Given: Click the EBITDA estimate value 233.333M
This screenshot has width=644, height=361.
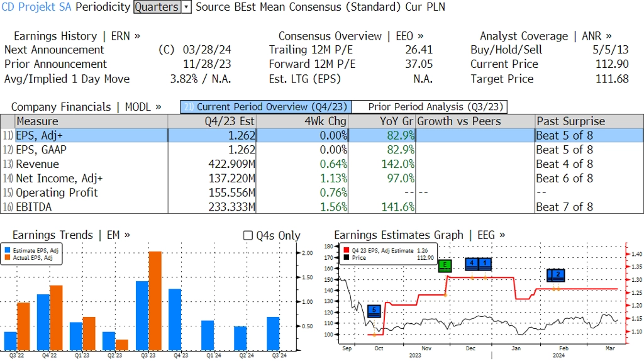Looking at the screenshot, I should pos(231,207).
